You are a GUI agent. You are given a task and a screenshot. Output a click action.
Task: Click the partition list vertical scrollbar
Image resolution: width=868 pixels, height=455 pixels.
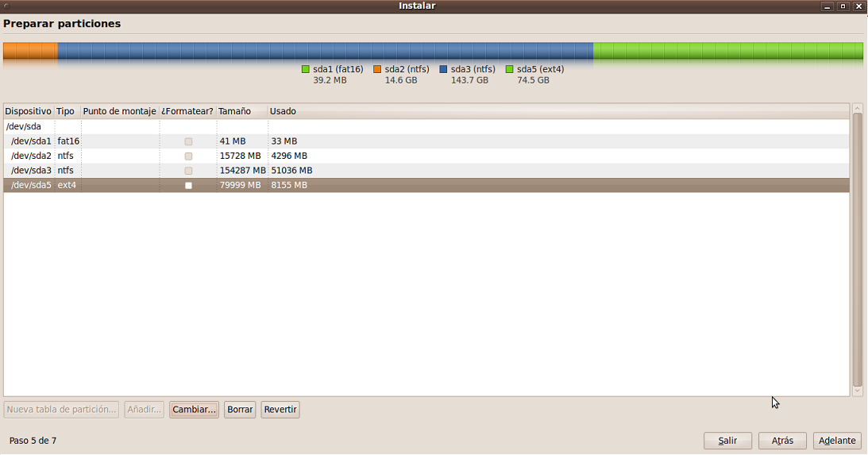[858, 249]
